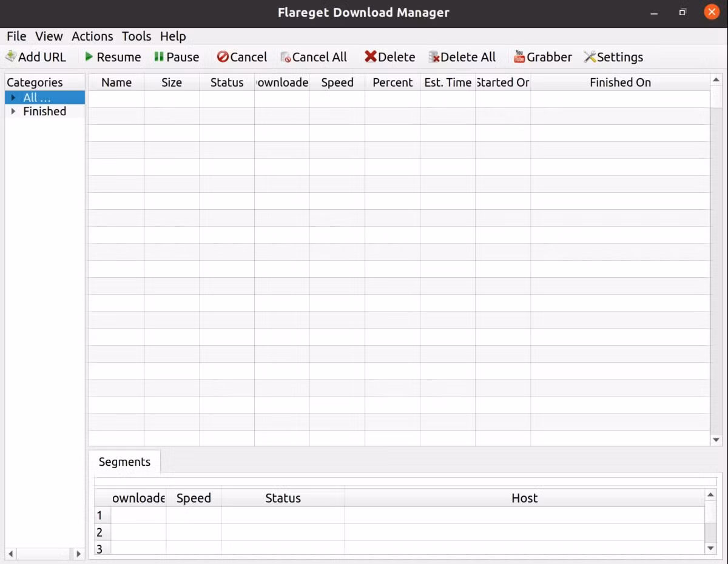
Task: Close the Flareget Download Manager window
Action: (x=711, y=12)
